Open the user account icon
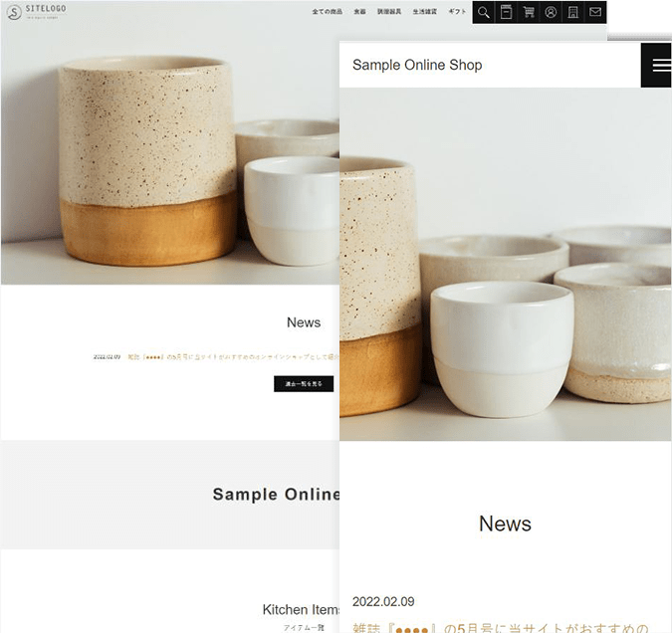This screenshot has width=672, height=633. pyautogui.click(x=551, y=12)
